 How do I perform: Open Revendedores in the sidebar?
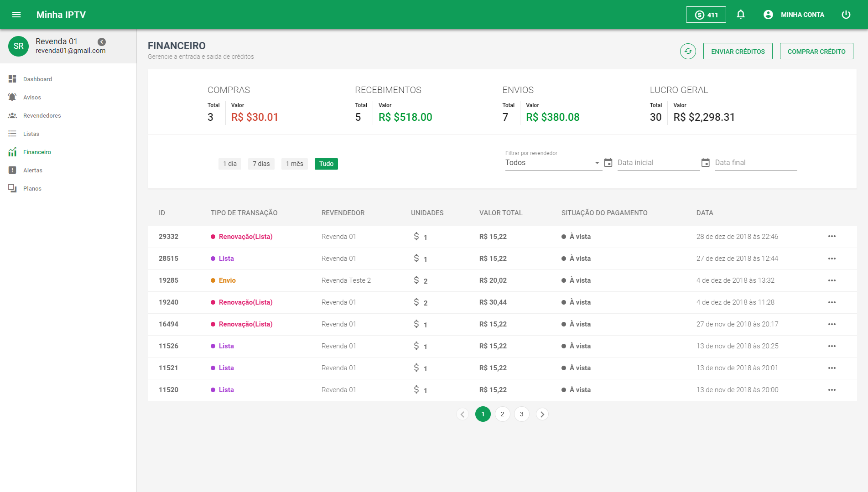[x=42, y=115]
